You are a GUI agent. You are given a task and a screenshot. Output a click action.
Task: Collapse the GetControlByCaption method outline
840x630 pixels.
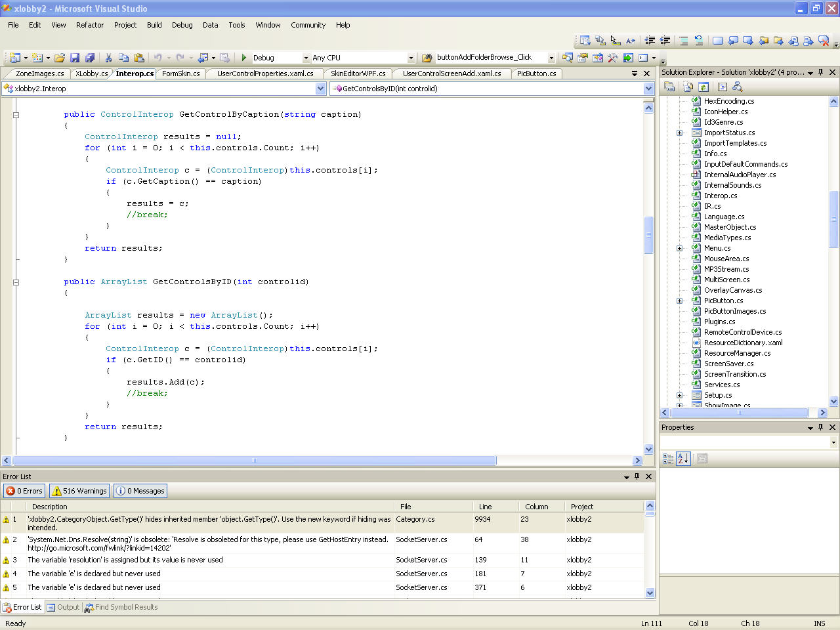[16, 115]
